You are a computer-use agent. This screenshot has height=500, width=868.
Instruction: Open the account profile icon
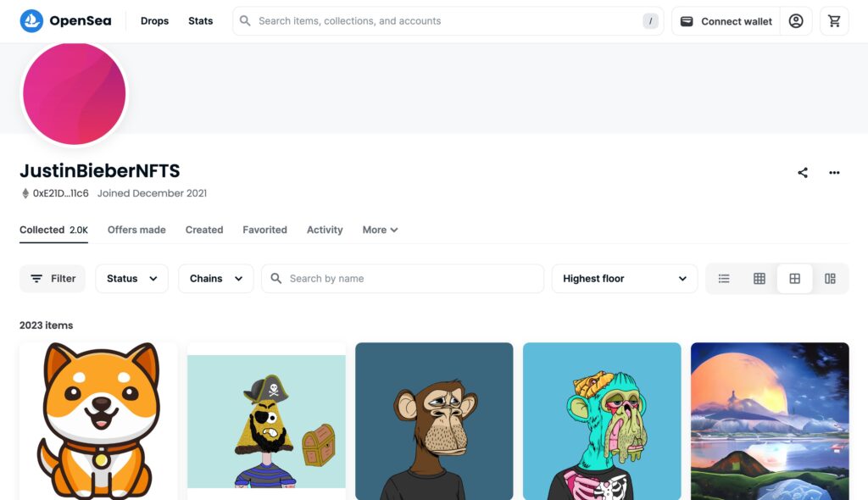[x=795, y=21]
